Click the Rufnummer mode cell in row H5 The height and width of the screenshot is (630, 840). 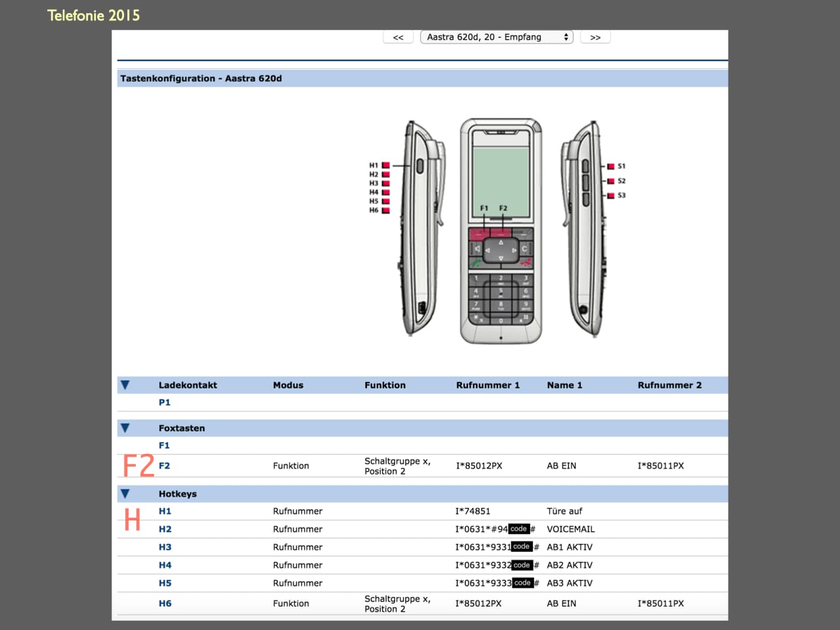[298, 583]
